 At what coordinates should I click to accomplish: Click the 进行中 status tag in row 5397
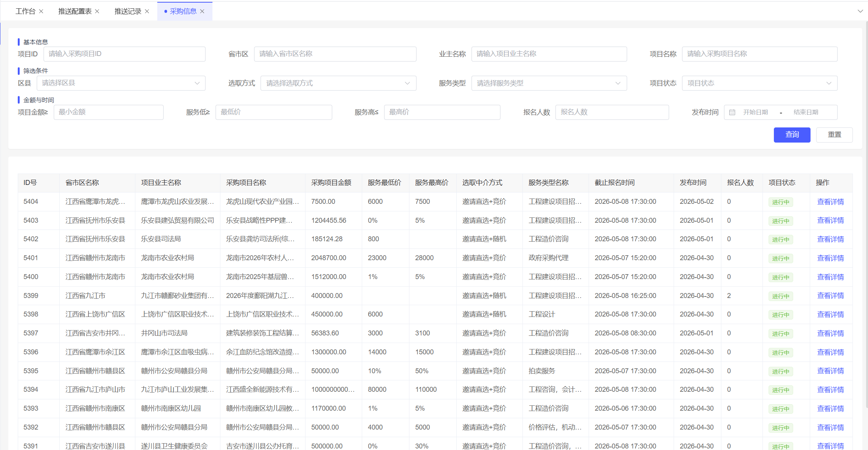[x=781, y=334]
